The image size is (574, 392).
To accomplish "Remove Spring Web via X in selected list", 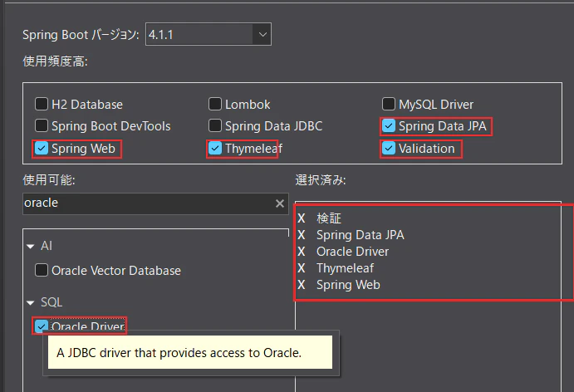I will [x=302, y=285].
